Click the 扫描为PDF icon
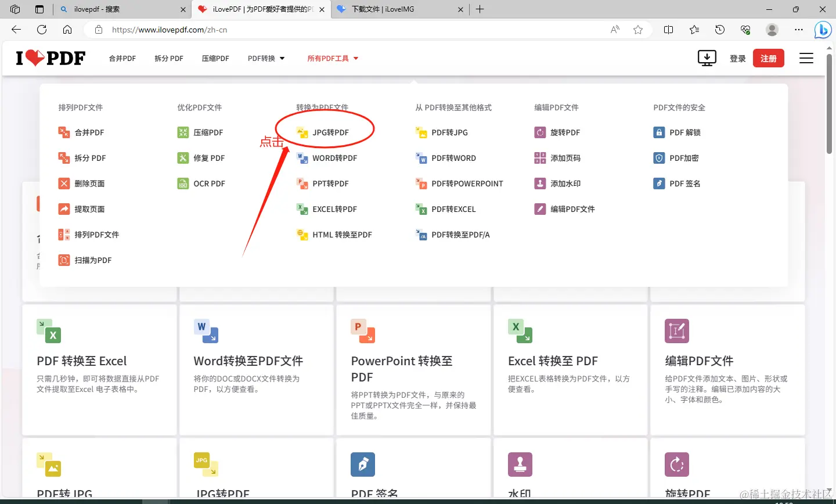The height and width of the screenshot is (504, 836). [64, 260]
